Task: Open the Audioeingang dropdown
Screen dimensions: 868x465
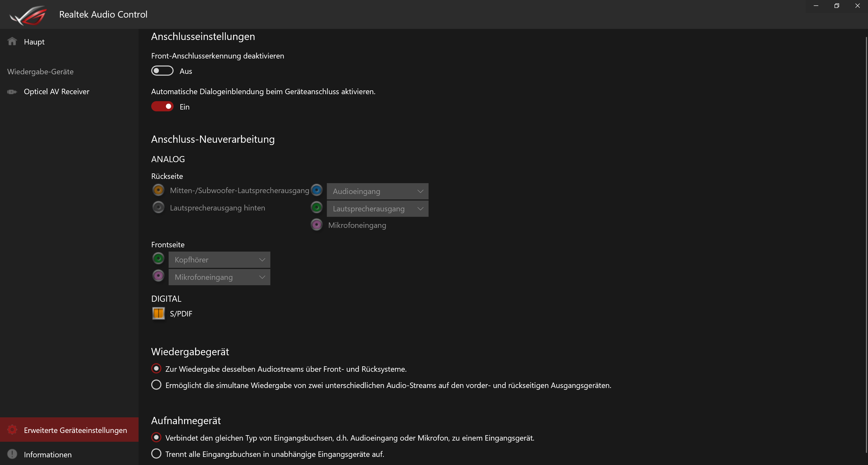Action: pos(377,191)
